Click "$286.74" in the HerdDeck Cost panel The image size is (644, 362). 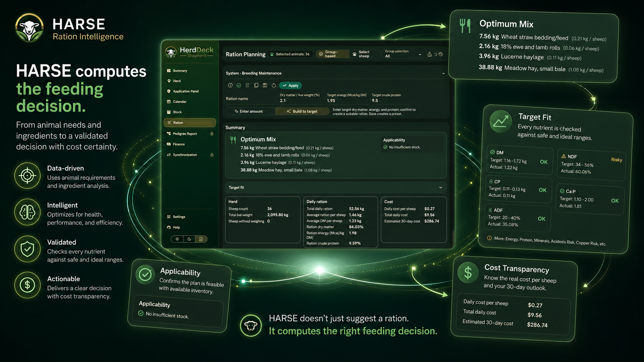(x=432, y=221)
